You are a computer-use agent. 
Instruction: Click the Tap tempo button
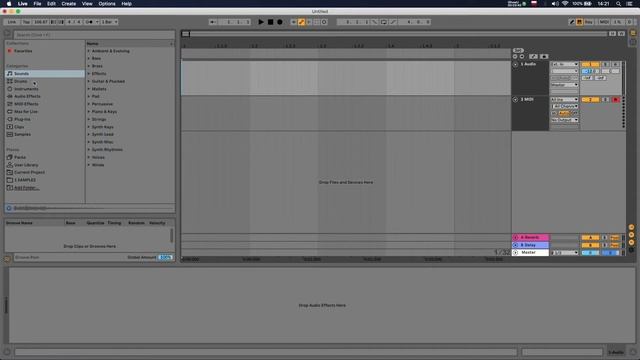pos(26,22)
